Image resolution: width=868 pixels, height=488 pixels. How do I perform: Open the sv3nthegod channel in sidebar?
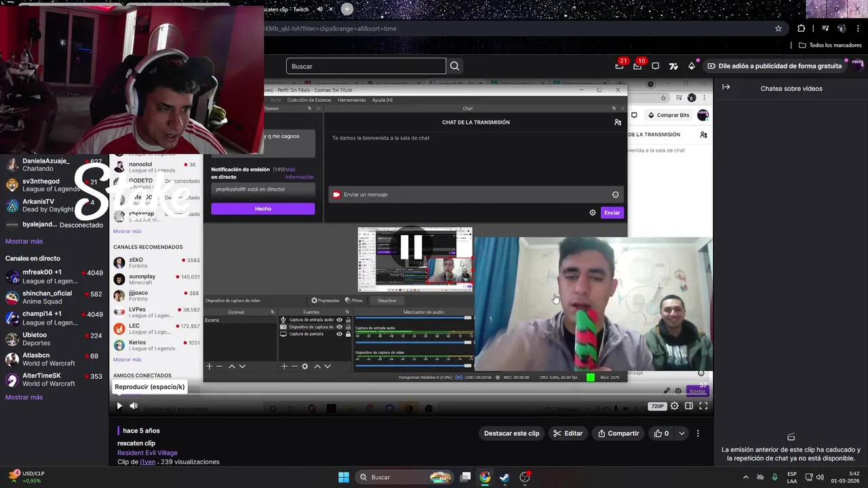pos(54,185)
